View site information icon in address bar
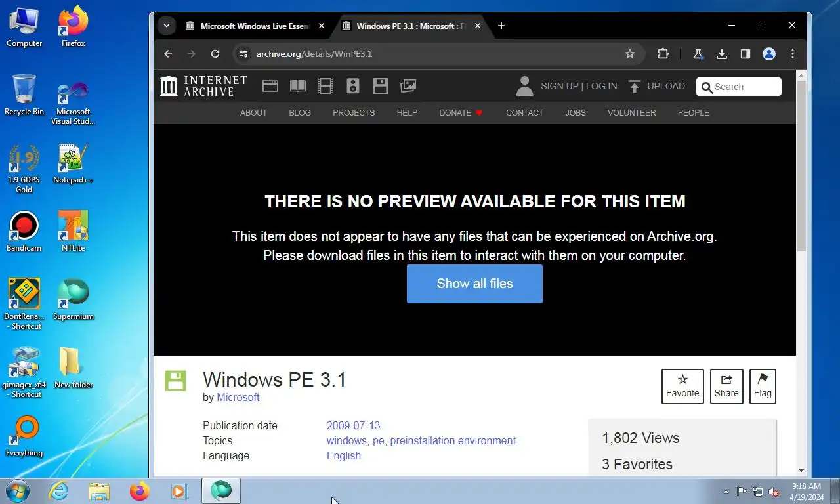 [243, 54]
